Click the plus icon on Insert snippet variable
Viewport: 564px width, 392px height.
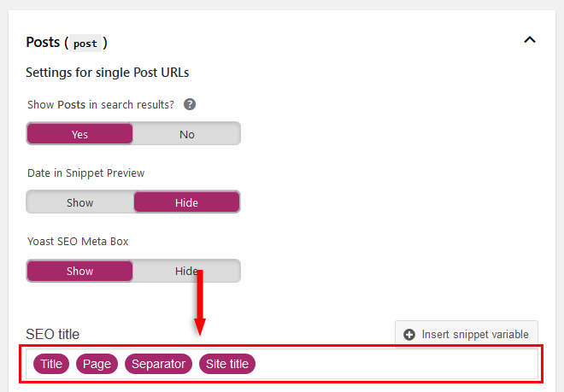[x=409, y=335]
